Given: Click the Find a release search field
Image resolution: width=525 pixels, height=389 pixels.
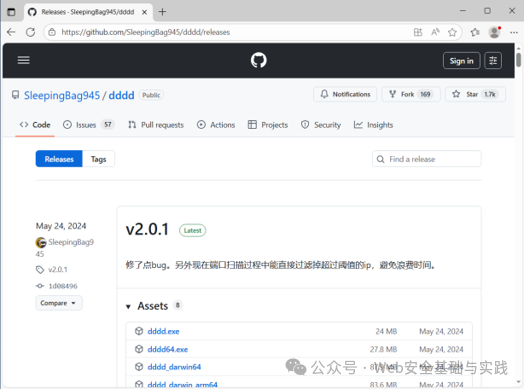Looking at the screenshot, I should pos(427,159).
